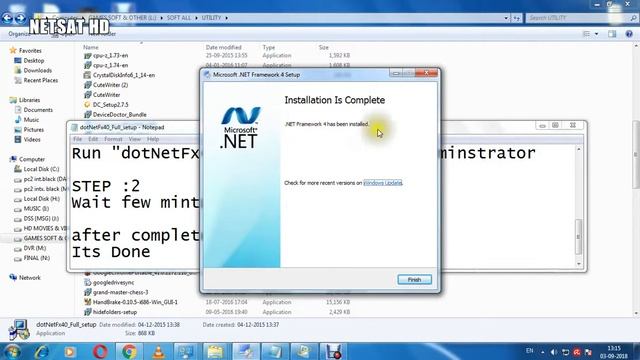Select the cpu-z_1.74-en file
Image resolution: width=640 pixels, height=360 pixels.
click(x=110, y=65)
